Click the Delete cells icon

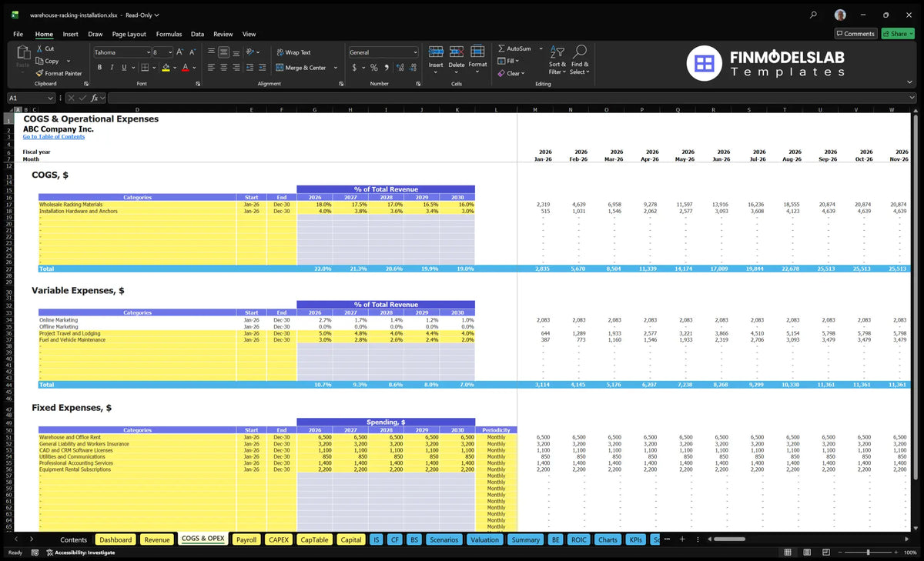pyautogui.click(x=457, y=52)
